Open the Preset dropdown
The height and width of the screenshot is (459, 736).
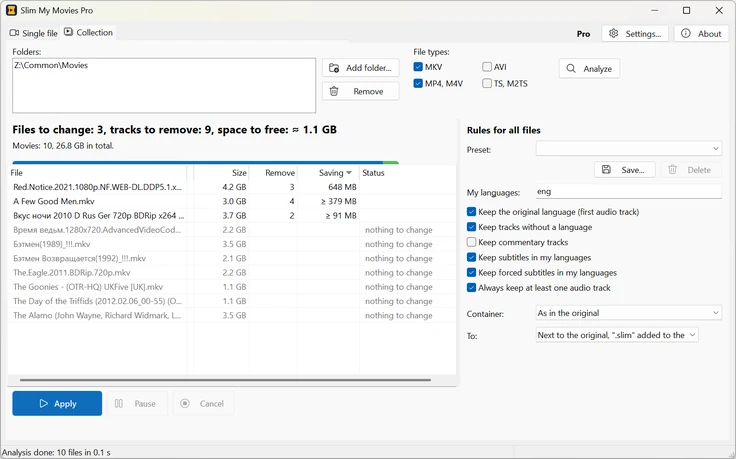tap(629, 149)
